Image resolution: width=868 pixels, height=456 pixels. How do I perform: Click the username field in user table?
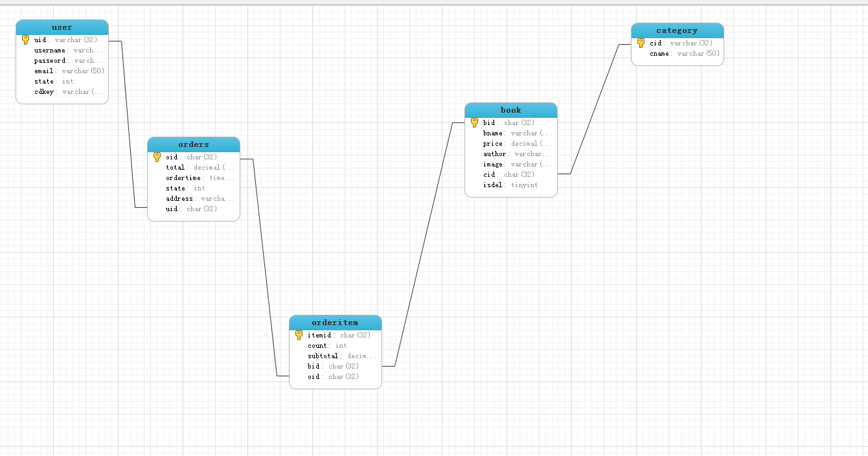point(69,50)
